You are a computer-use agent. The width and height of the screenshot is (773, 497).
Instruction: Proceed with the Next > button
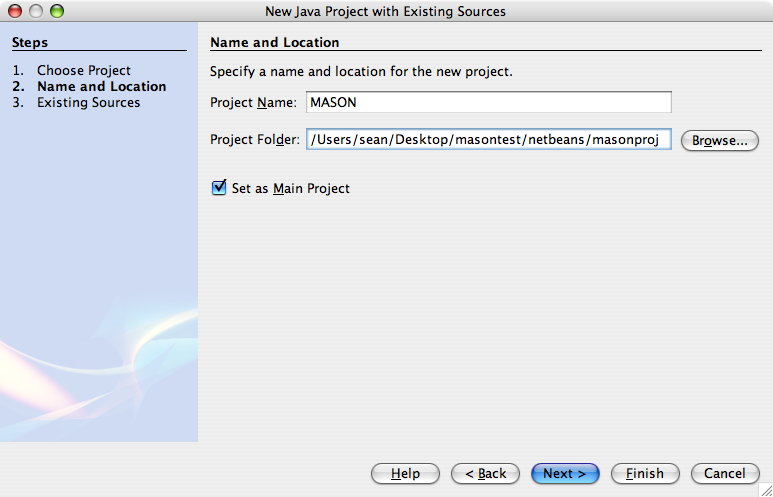pos(565,473)
